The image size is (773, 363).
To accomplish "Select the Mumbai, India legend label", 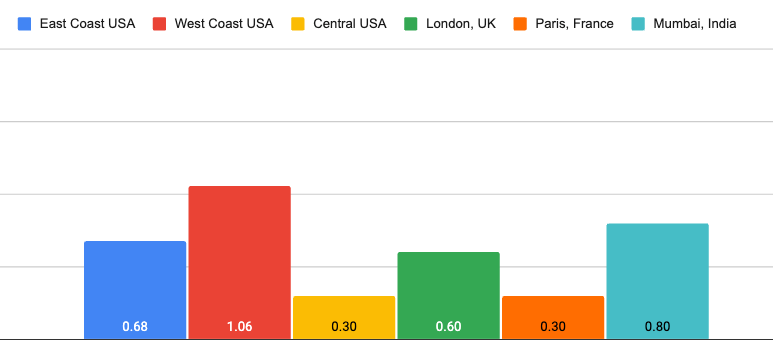I will click(x=695, y=24).
